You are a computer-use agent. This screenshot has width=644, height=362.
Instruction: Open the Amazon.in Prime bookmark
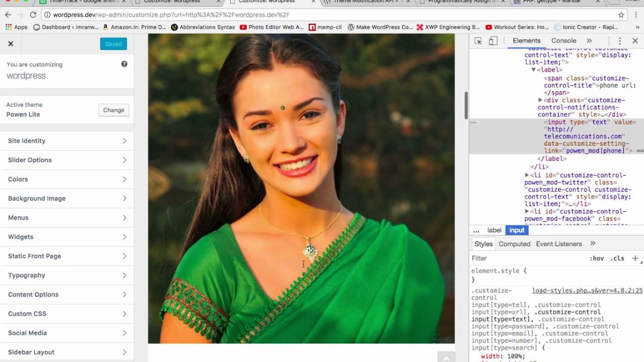(x=134, y=27)
